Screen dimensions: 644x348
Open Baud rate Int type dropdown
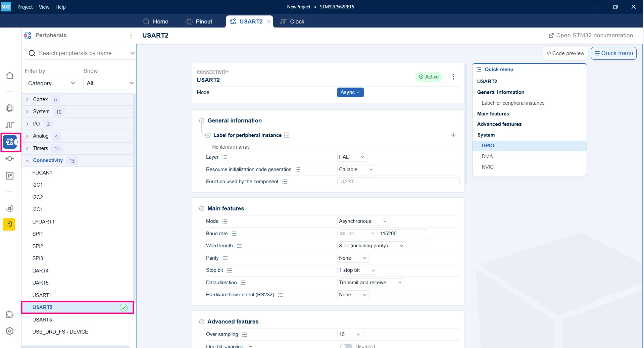tap(357, 234)
